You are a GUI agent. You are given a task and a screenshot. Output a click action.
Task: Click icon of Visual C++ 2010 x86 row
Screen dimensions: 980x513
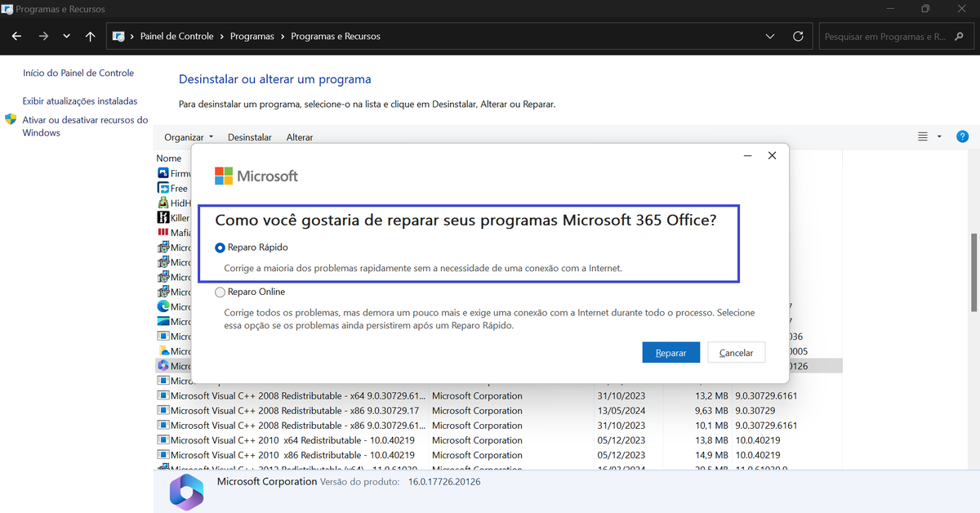coord(163,455)
